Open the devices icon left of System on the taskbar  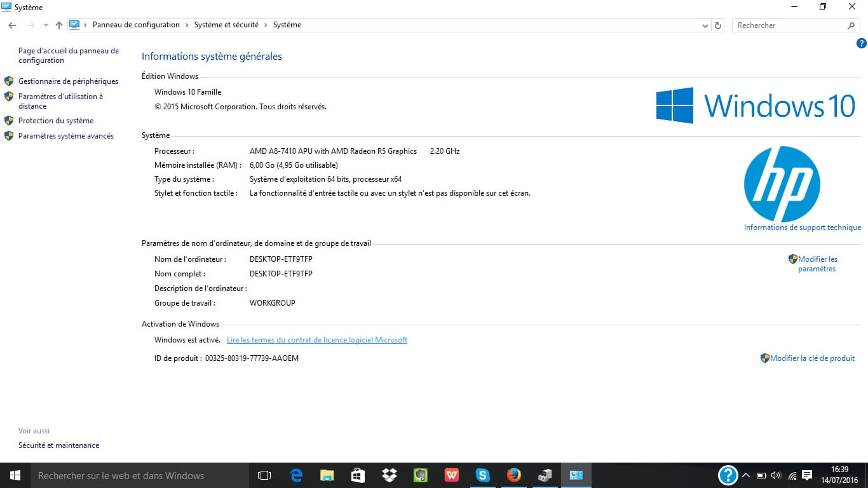point(545,475)
